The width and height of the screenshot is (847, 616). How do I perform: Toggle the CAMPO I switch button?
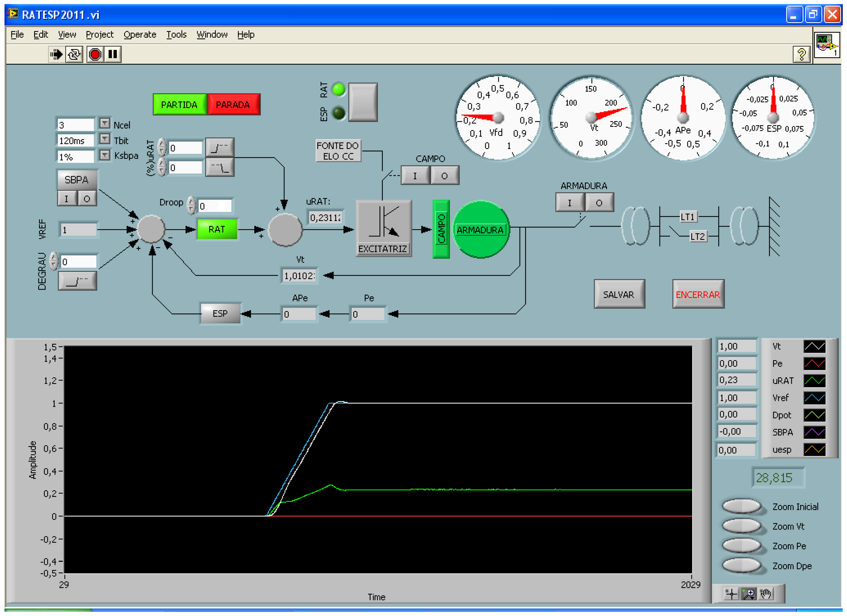415,176
